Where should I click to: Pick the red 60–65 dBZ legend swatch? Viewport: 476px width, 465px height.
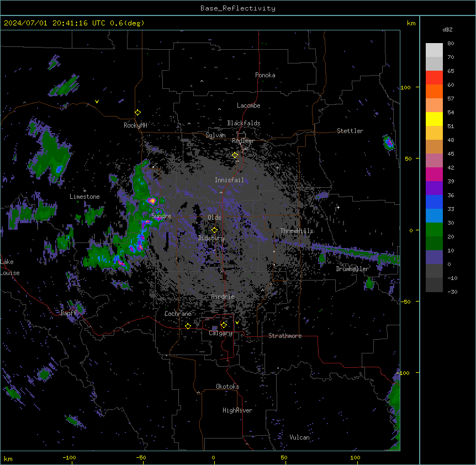coord(434,78)
